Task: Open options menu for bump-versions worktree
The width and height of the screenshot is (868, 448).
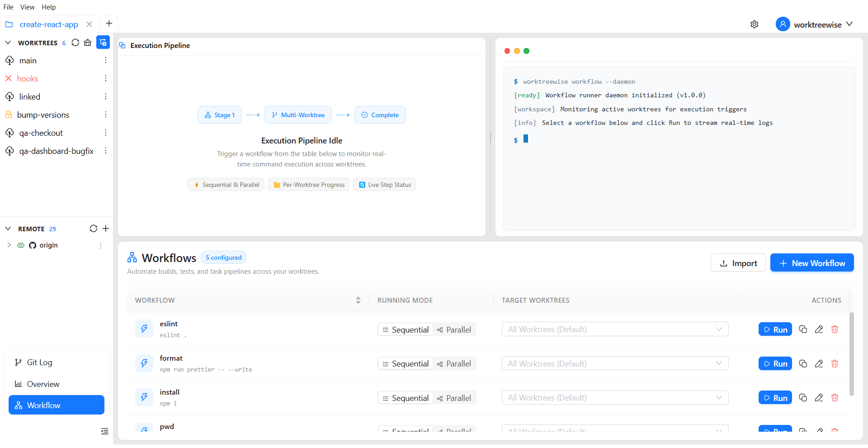Action: coord(105,114)
